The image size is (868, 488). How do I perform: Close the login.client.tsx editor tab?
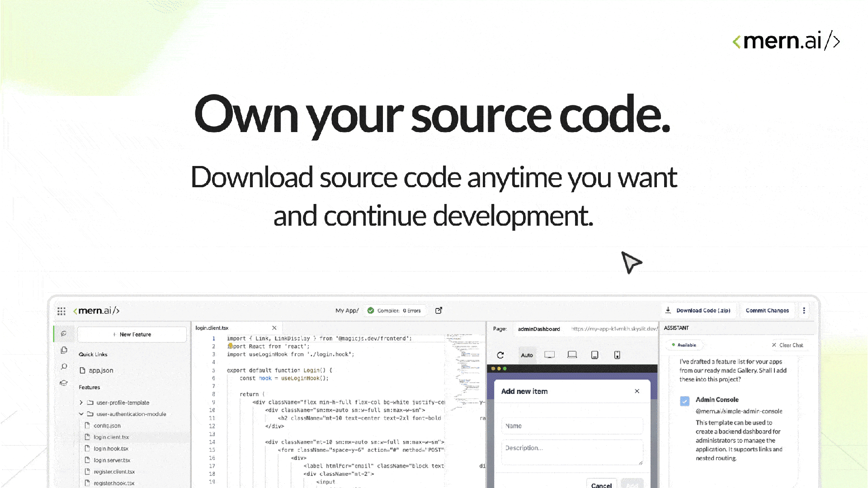(x=274, y=328)
